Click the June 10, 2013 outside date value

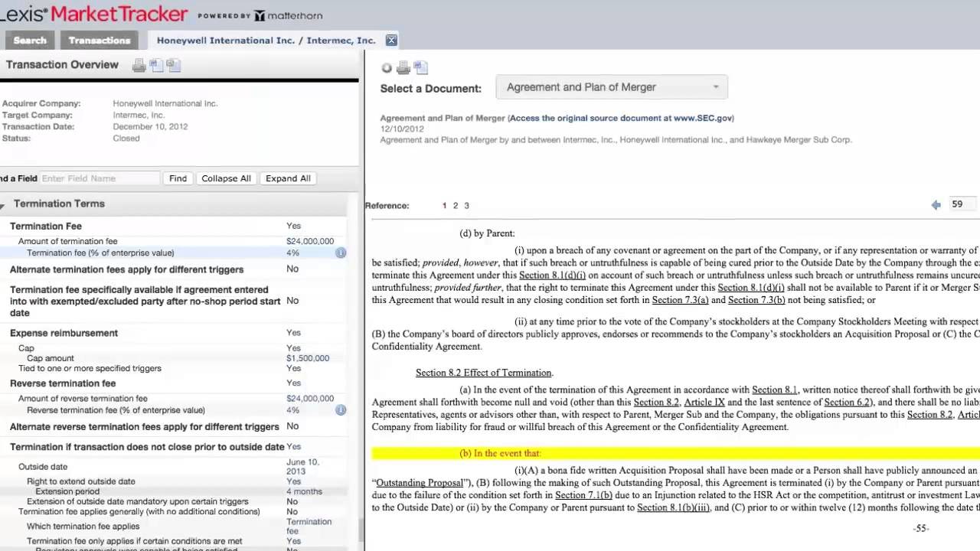click(x=302, y=467)
